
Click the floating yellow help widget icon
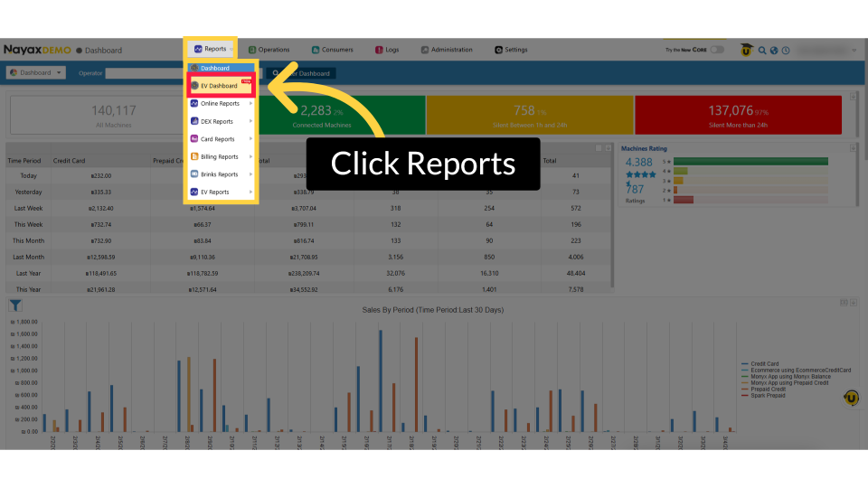tap(851, 398)
